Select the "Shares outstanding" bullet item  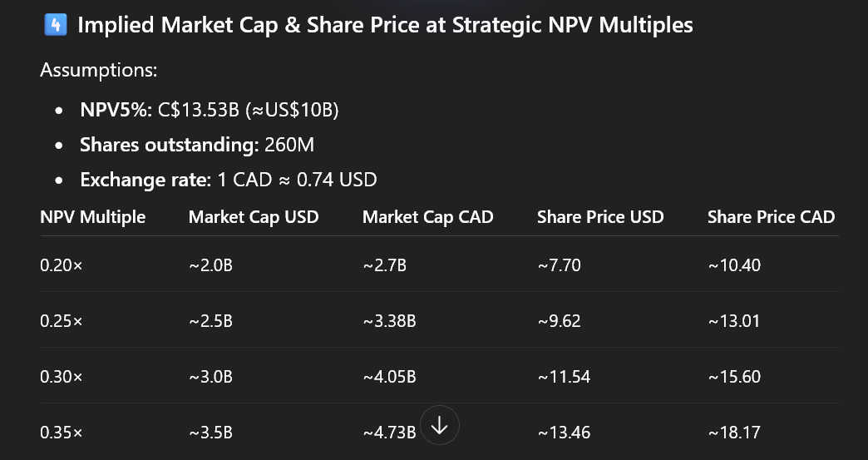[x=197, y=145]
